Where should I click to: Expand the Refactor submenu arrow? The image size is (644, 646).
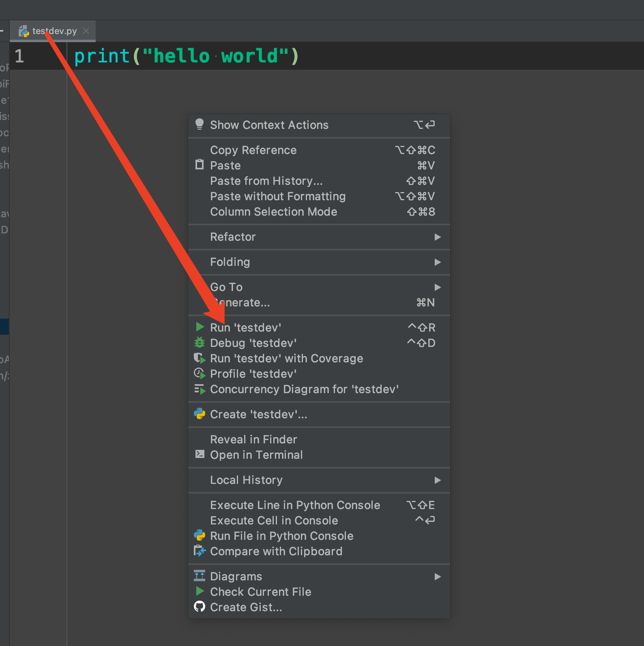pyautogui.click(x=438, y=237)
